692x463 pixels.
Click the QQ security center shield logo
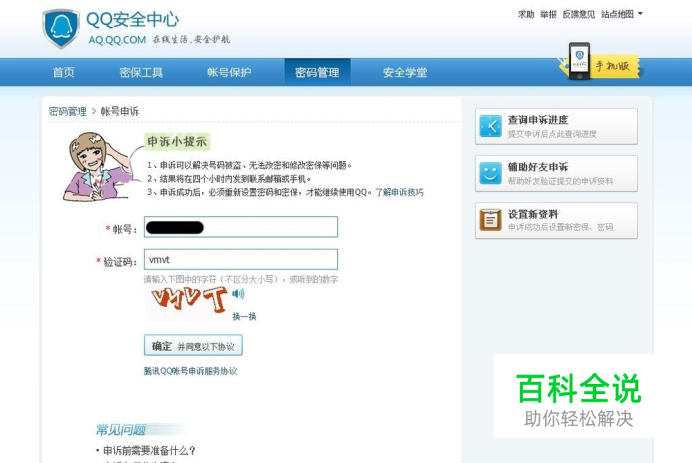(x=61, y=28)
